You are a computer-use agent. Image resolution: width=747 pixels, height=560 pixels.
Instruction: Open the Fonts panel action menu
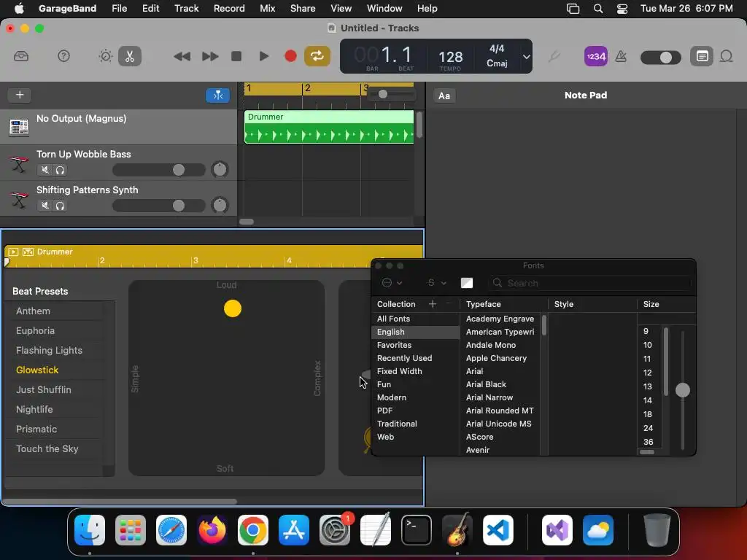pyautogui.click(x=392, y=283)
